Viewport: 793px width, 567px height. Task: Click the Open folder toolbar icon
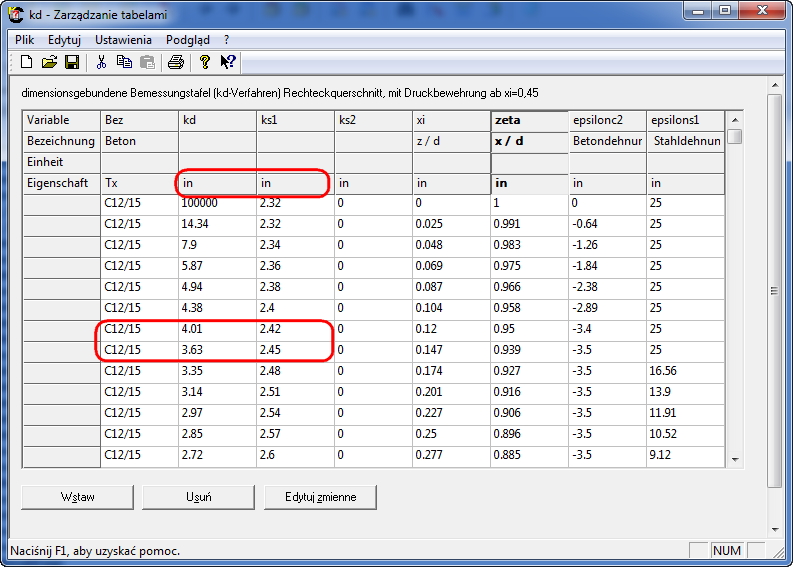pyautogui.click(x=49, y=62)
